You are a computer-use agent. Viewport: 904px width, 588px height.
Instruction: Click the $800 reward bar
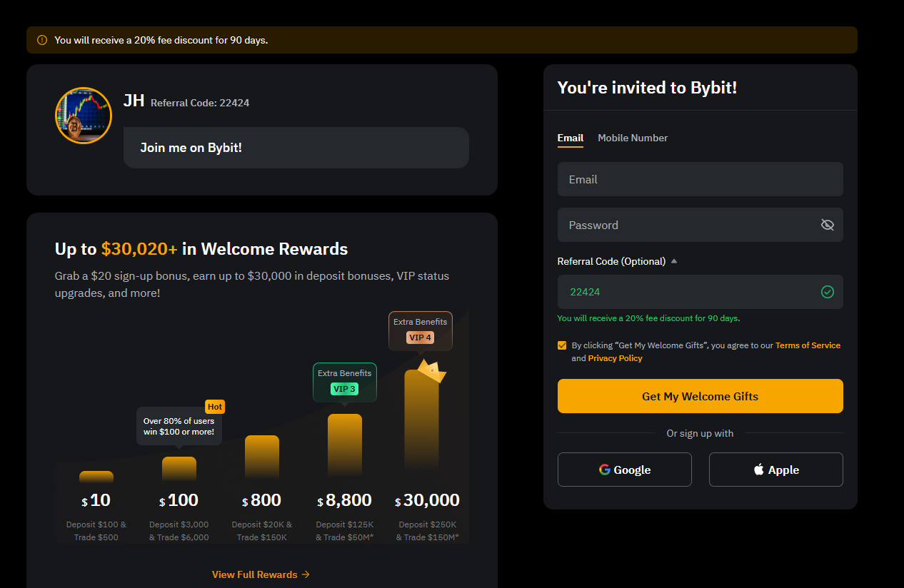click(262, 457)
